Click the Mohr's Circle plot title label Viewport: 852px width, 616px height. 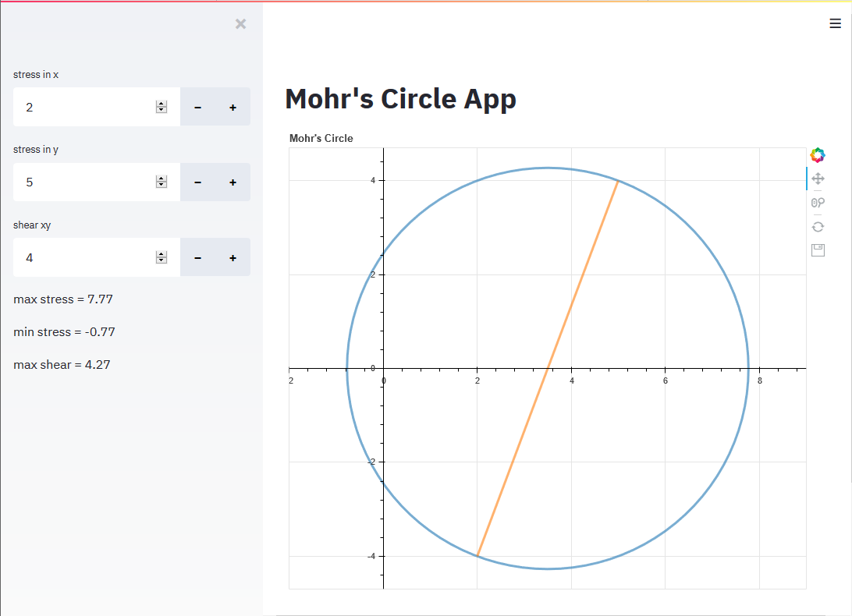(x=321, y=138)
